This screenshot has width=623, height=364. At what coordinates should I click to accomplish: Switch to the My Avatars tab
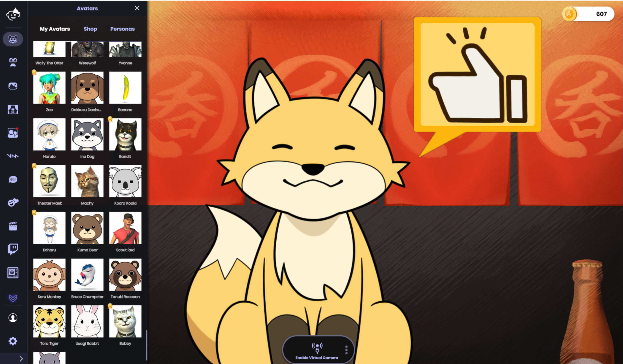(x=55, y=29)
